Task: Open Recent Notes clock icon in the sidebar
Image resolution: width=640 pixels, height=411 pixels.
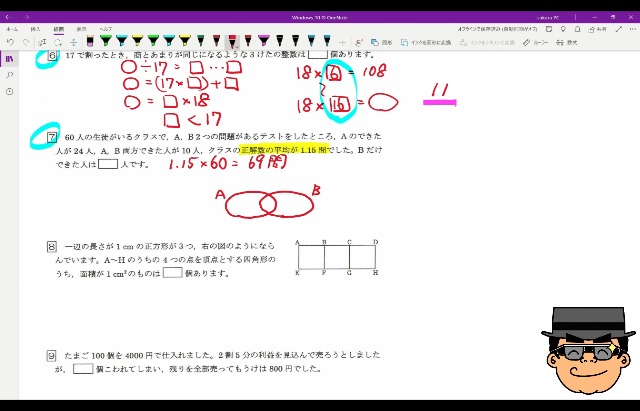Action: 10,91
